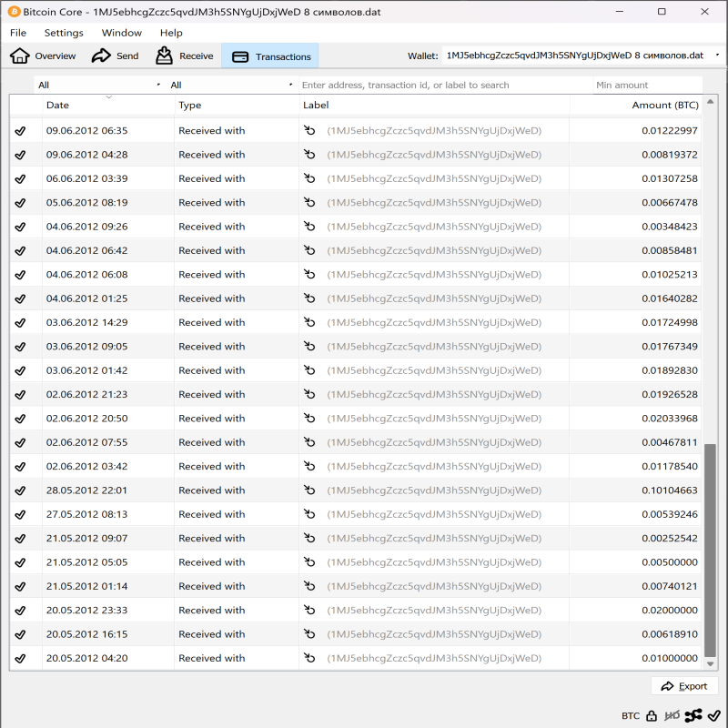
Task: Click the vertical scrollbar thumb
Action: point(710,551)
